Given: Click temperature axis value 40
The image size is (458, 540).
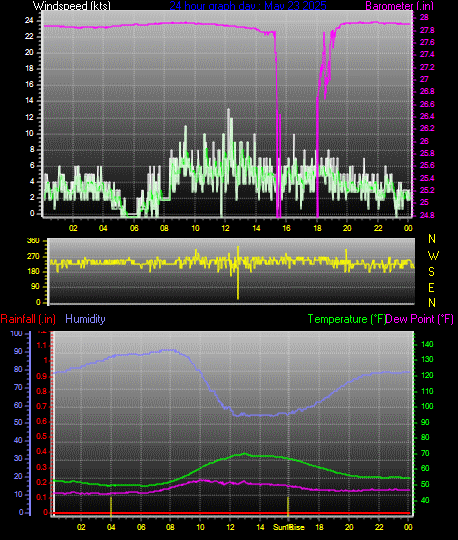Looking at the screenshot, I should point(425,500).
